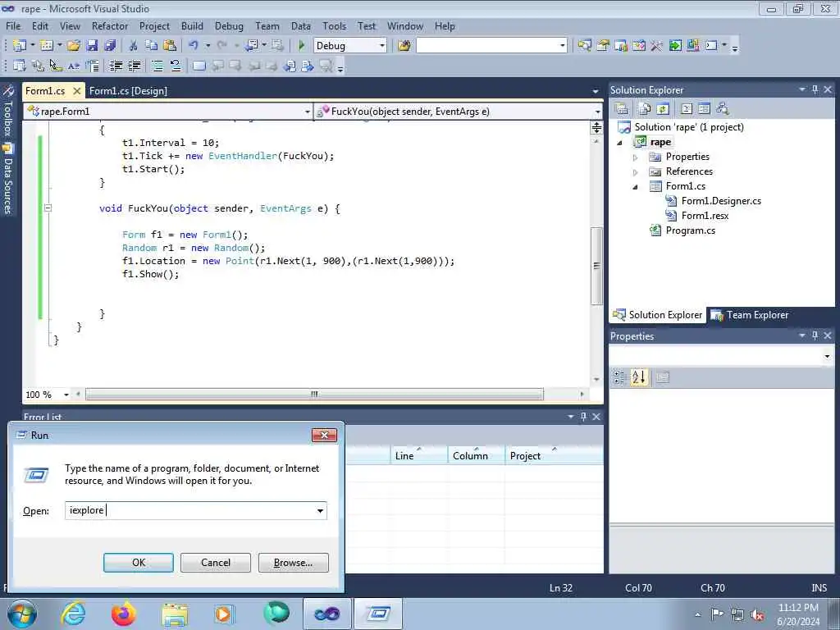Select Program.cs in Solution Explorer

(690, 231)
